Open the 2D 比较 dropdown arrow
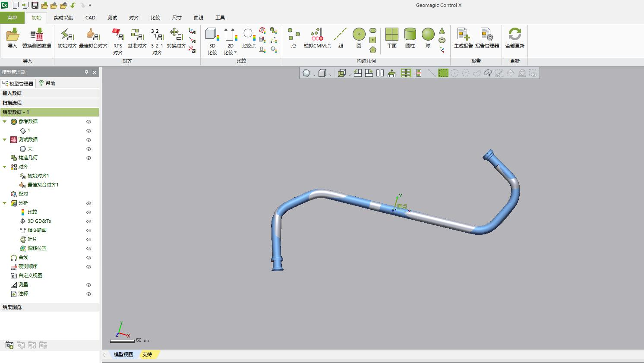644x363 pixels. coord(236,53)
